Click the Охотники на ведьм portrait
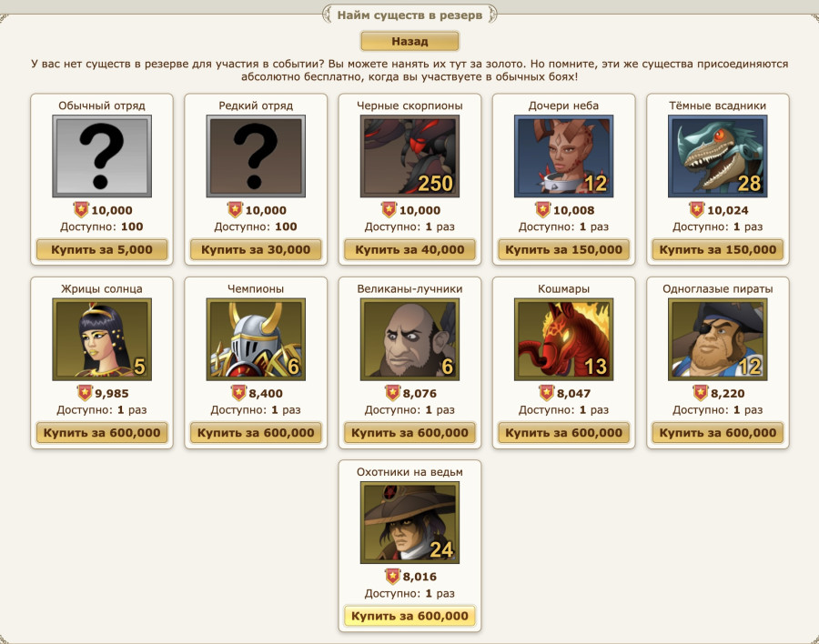This screenshot has height=644, width=819. (x=409, y=523)
